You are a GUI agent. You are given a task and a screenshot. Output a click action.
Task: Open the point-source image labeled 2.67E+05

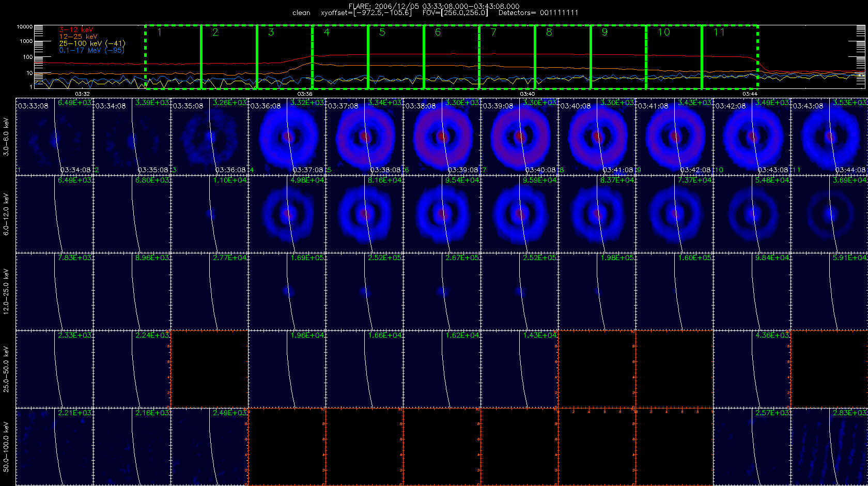pos(442,292)
